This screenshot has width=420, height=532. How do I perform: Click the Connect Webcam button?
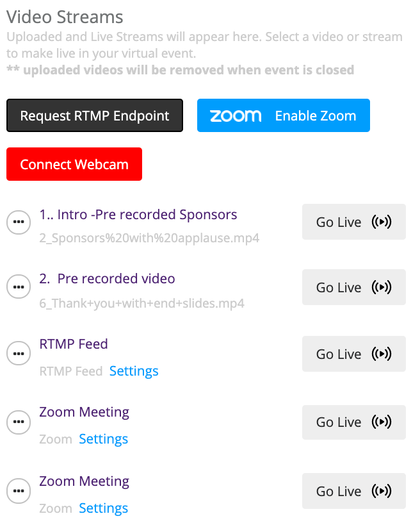click(x=74, y=164)
